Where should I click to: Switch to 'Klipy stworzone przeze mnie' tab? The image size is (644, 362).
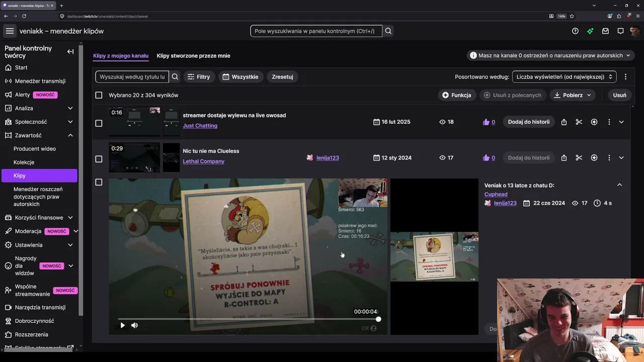pyautogui.click(x=193, y=56)
